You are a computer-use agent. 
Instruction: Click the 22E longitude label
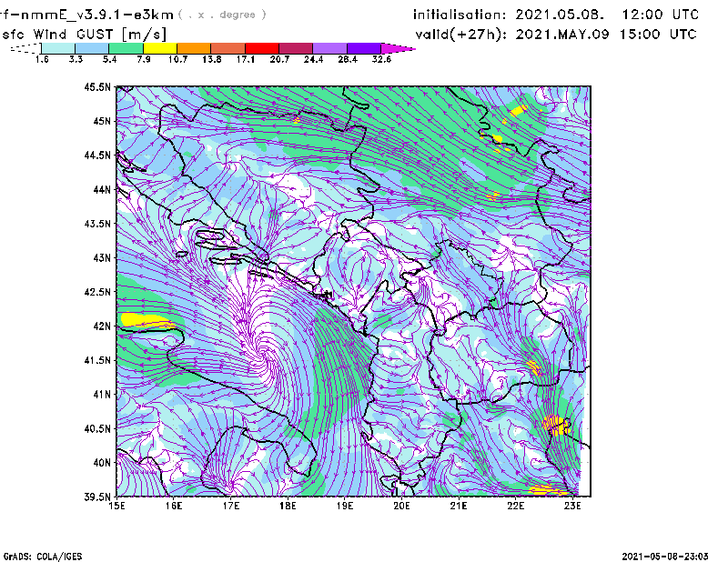pyautogui.click(x=516, y=506)
